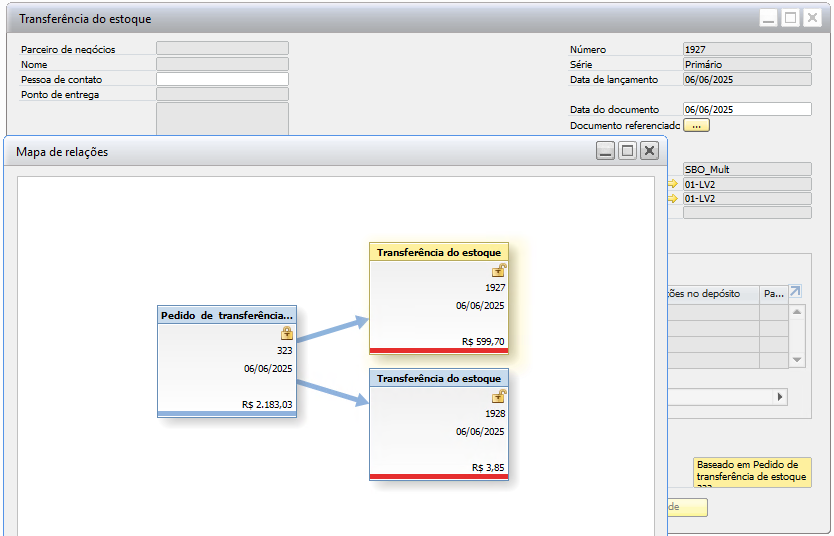Image resolution: width=834 pixels, height=536 pixels.
Task: Click the Pa... column header in table
Action: click(773, 294)
